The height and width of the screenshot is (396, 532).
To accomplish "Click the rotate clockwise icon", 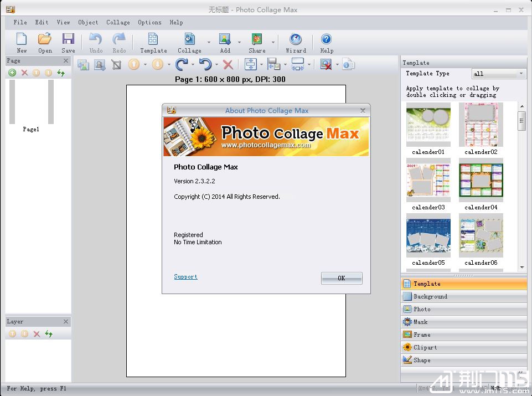I will pyautogui.click(x=182, y=64).
